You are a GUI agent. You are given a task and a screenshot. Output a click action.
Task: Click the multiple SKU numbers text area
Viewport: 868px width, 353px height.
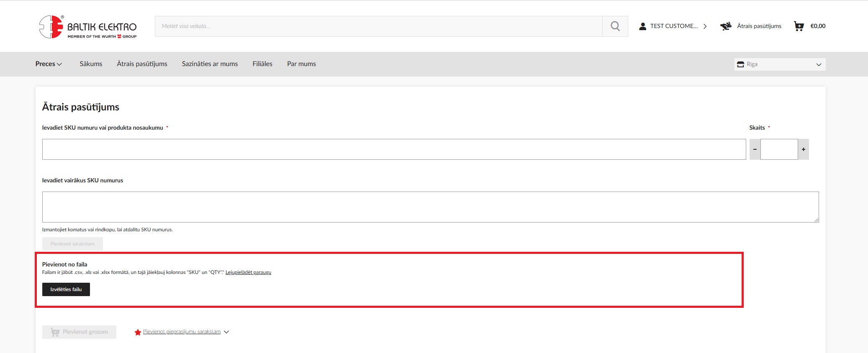[x=430, y=207]
